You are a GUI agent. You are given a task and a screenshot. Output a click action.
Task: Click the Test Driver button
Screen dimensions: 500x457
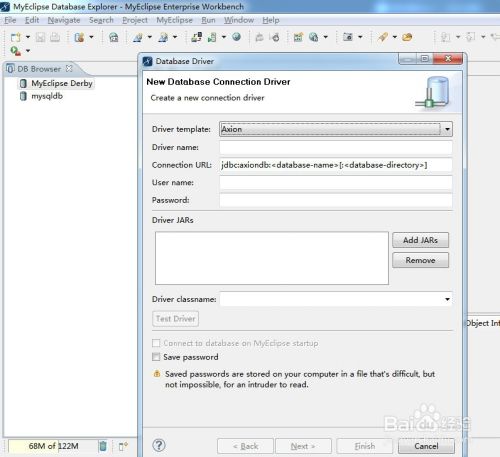coord(175,319)
